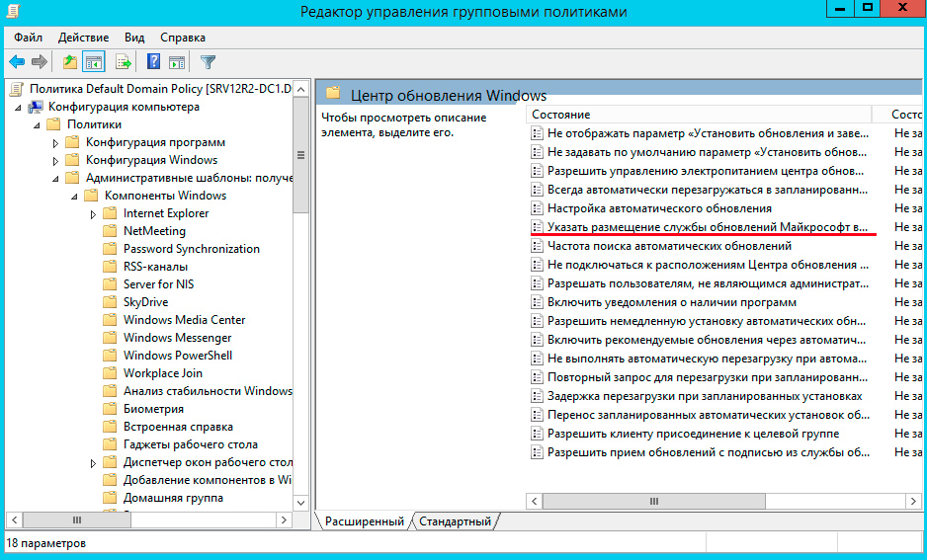The width and height of the screenshot is (927, 560).
Task: Open the Файл menu
Action: point(28,38)
